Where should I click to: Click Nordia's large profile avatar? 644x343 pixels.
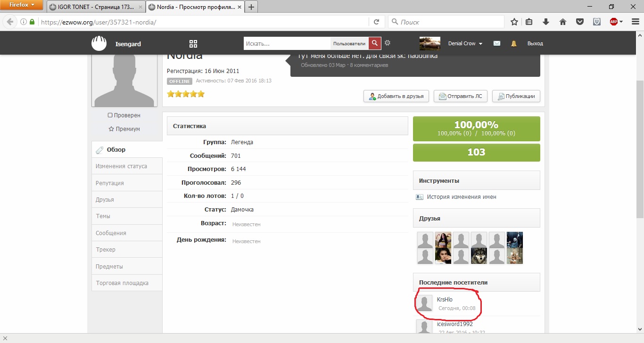coord(124,81)
